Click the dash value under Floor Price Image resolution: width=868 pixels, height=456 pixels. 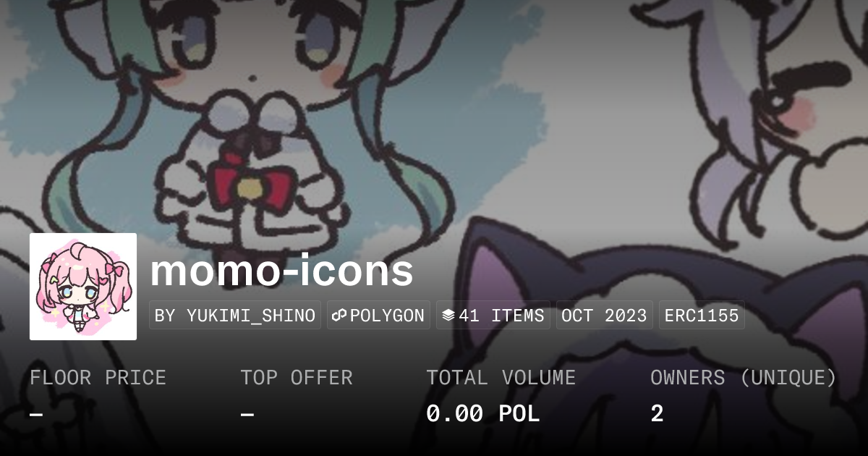[36, 414]
